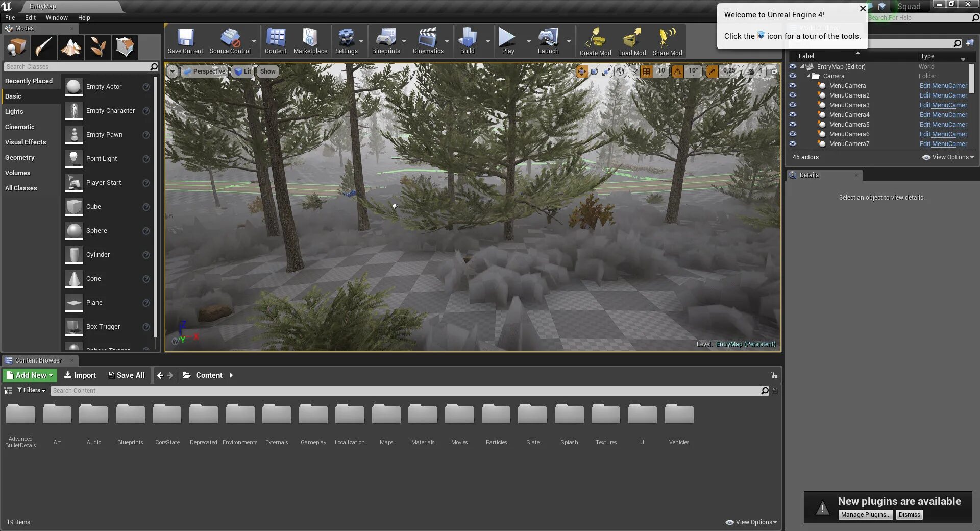980x531 pixels.
Task: Open the Marketplace from the toolbar
Action: [x=310, y=41]
